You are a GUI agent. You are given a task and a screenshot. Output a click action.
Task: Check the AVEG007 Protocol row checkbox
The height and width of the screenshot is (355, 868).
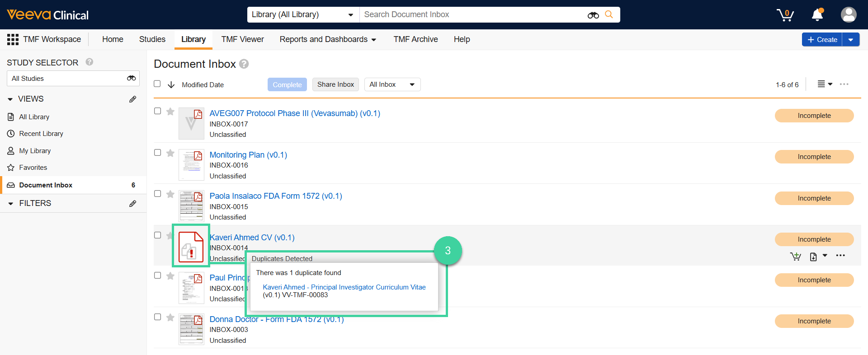157,111
